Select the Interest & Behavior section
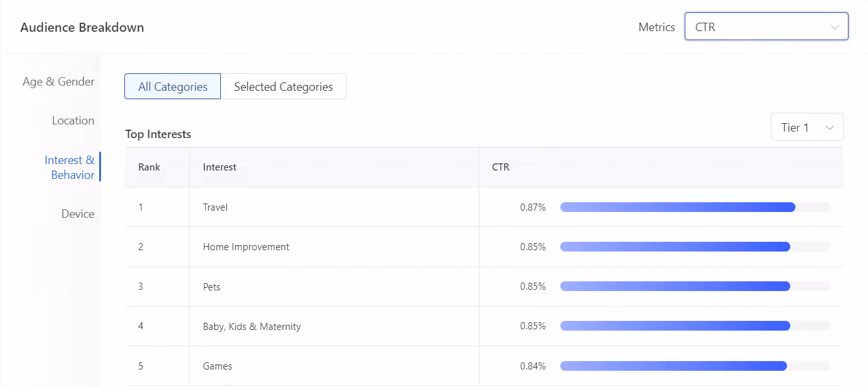This screenshot has width=868, height=387. pos(71,167)
